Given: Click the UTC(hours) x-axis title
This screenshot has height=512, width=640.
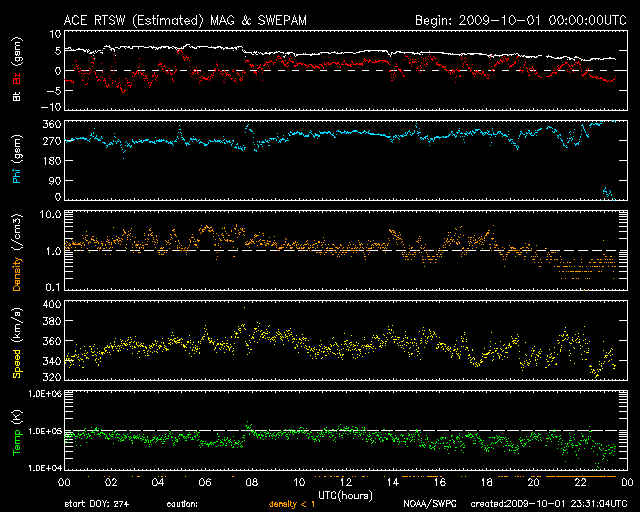Looking at the screenshot, I should [344, 494].
